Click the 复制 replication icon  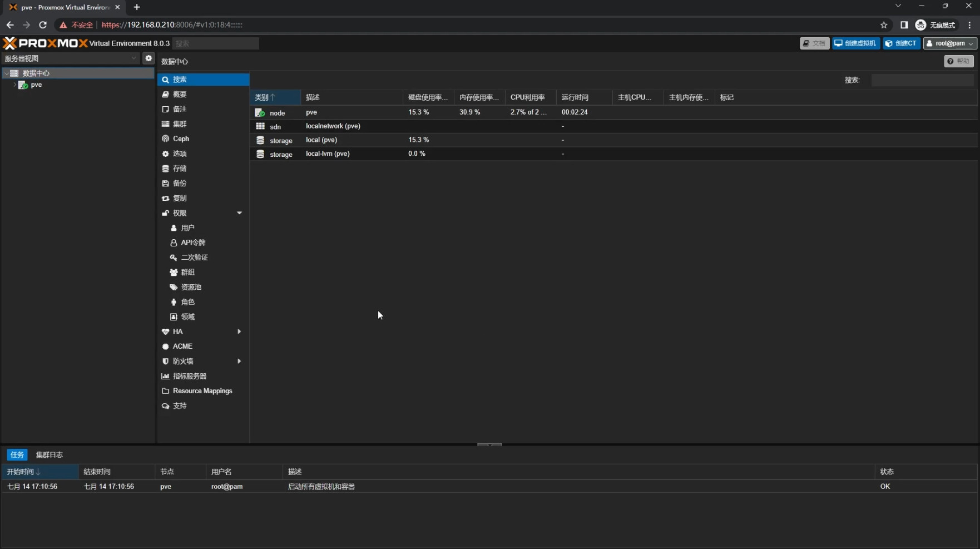point(165,198)
